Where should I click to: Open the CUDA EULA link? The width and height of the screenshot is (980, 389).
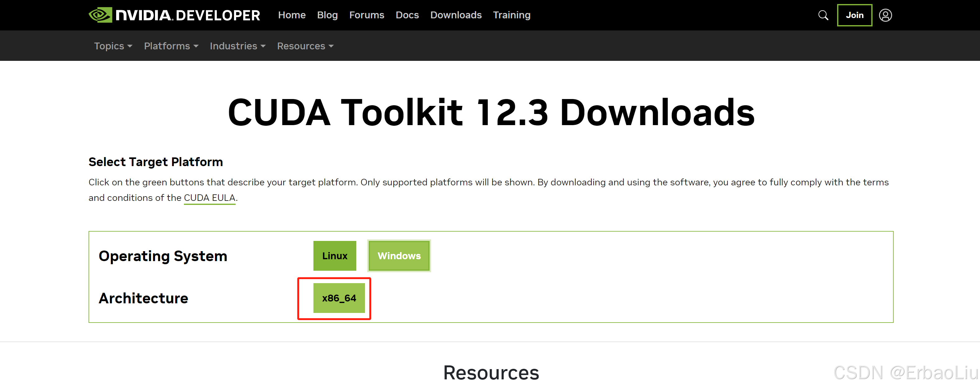210,198
